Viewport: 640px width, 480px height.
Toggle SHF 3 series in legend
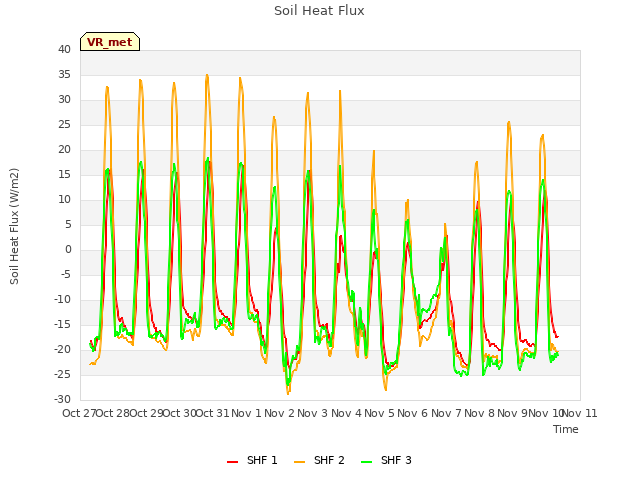coord(386,460)
